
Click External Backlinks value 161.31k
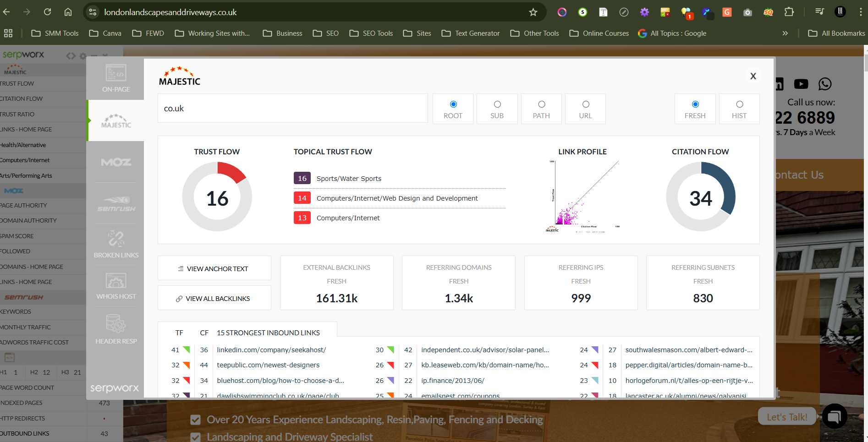click(337, 298)
